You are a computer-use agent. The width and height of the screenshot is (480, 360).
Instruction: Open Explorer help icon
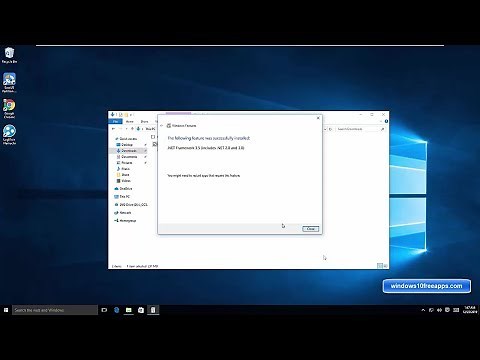pos(386,121)
